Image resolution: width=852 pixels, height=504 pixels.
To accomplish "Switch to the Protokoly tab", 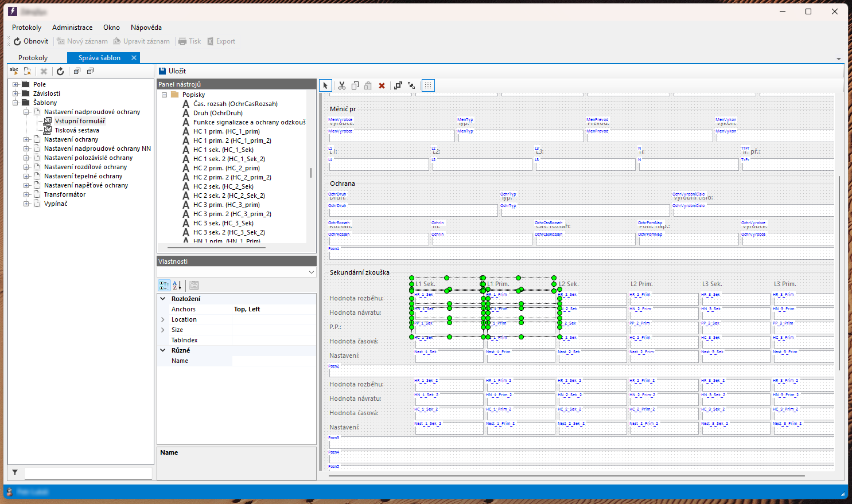I will pos(33,58).
